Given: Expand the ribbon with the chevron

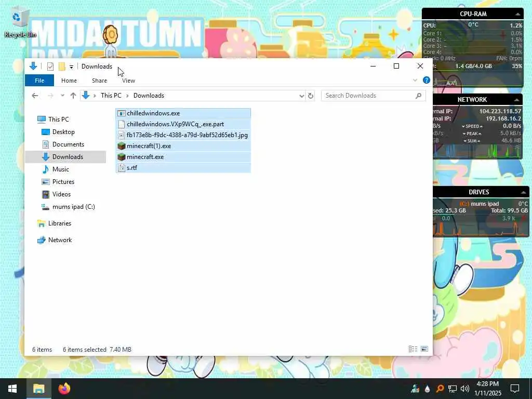Looking at the screenshot, I should click(x=415, y=81).
